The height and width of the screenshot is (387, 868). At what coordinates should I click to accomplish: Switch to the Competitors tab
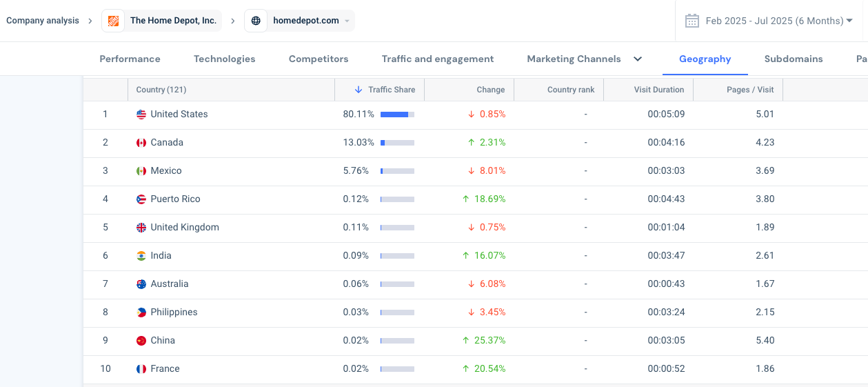coord(319,59)
